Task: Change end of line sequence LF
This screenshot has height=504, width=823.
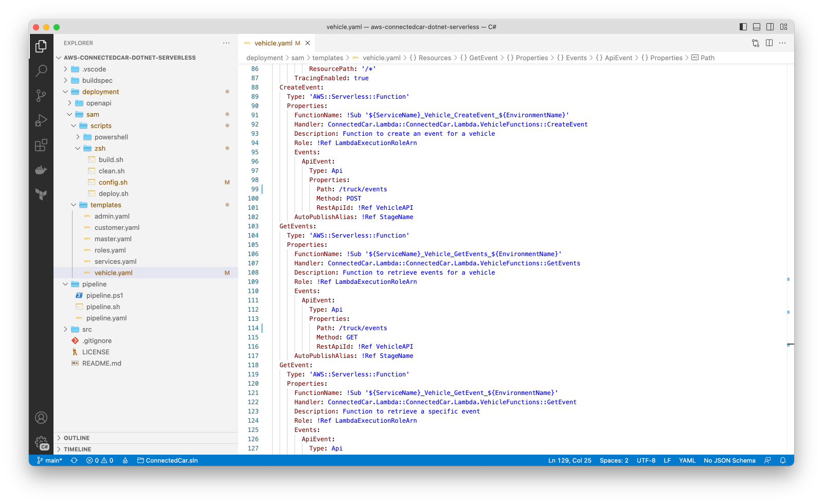Action: [667, 460]
